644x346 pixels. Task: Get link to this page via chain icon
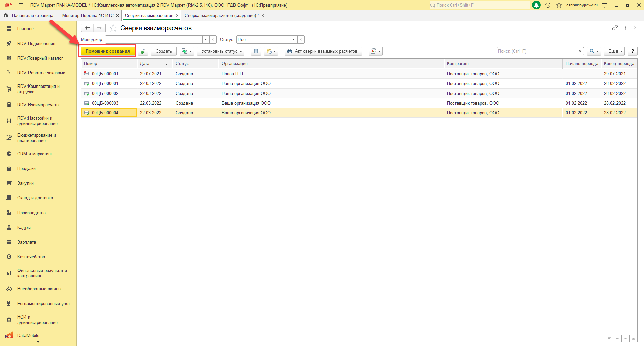point(614,28)
